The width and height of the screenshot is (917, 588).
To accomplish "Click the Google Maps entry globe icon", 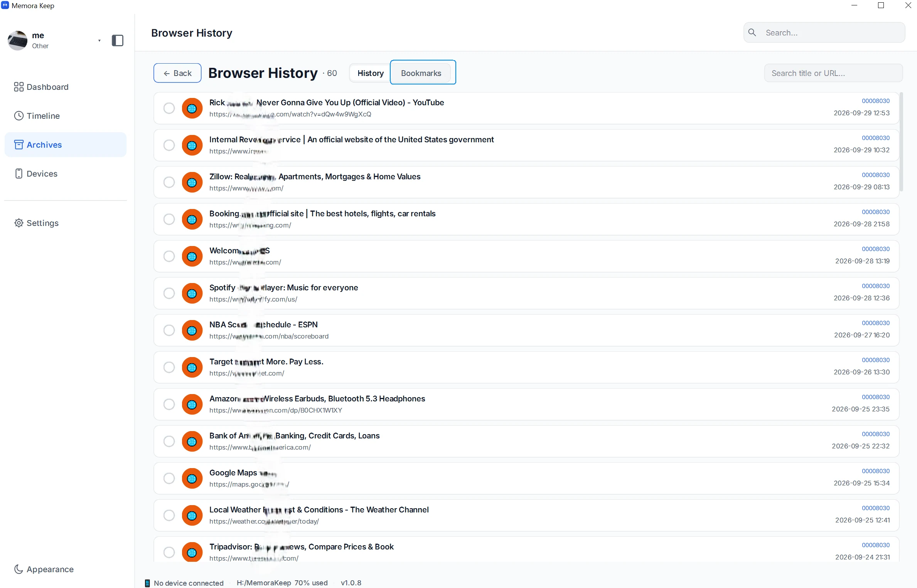I will coord(192,478).
